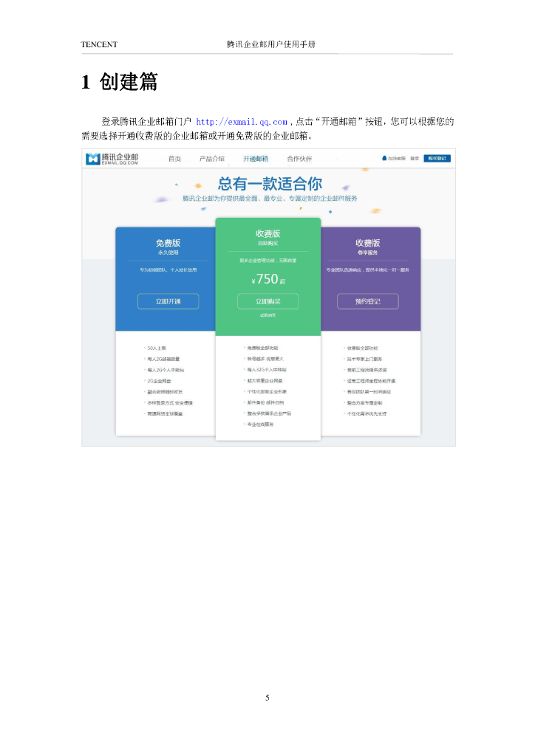Click the 总有一款适合你 headline

click(270, 184)
